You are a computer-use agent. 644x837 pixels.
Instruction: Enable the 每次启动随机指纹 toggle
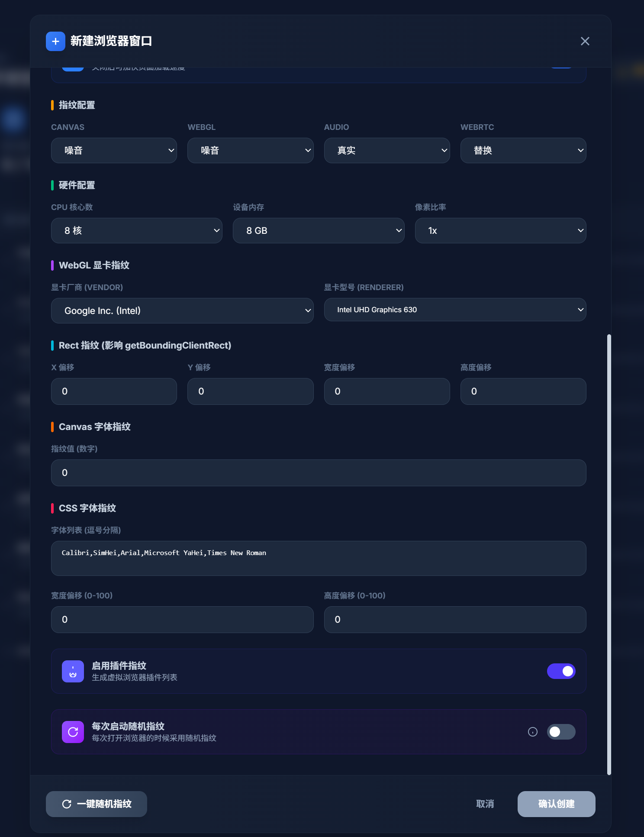[x=561, y=732]
